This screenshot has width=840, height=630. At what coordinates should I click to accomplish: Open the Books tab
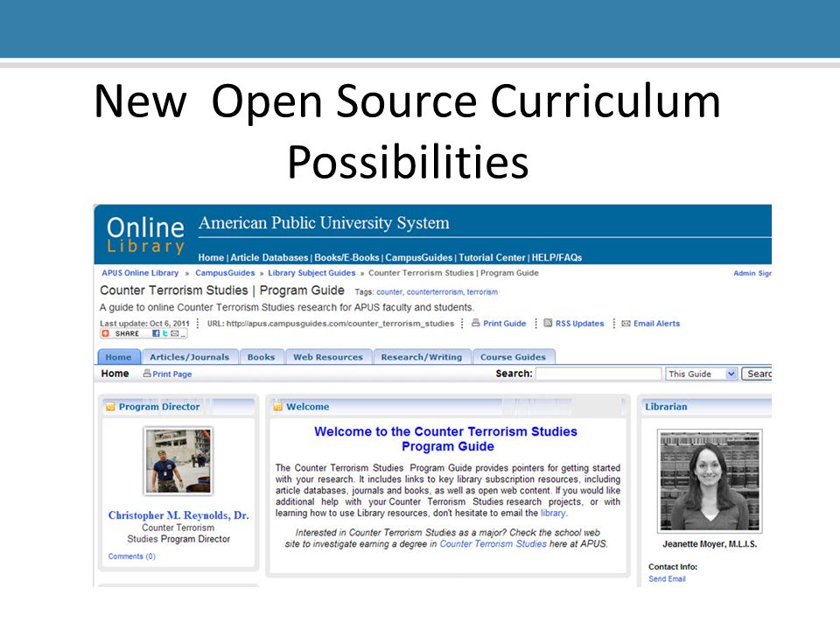coord(261,357)
